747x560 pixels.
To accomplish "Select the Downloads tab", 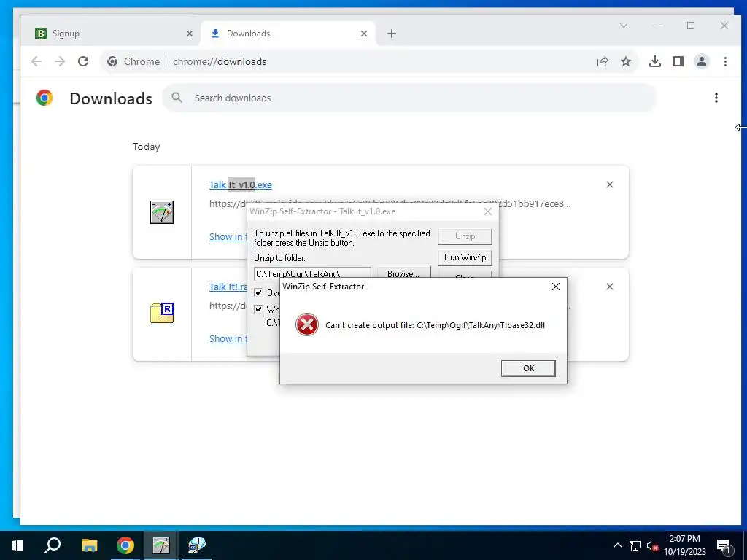I will coord(288,34).
